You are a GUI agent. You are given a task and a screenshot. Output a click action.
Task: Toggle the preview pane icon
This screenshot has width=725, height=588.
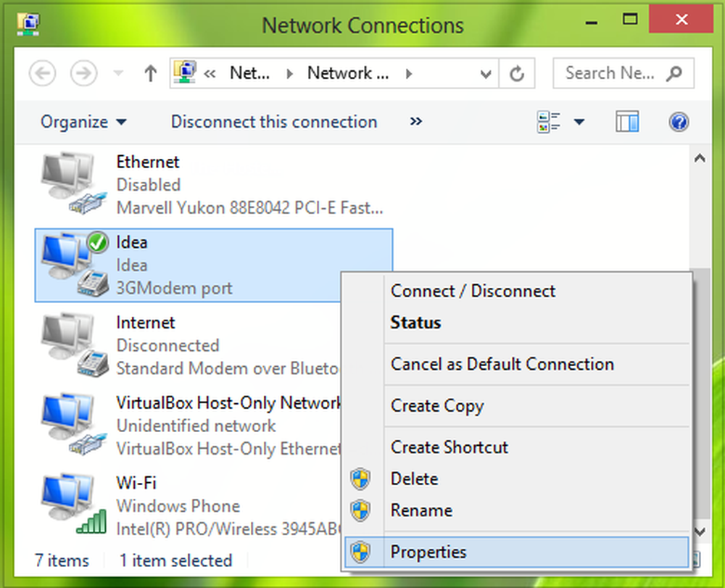[627, 122]
